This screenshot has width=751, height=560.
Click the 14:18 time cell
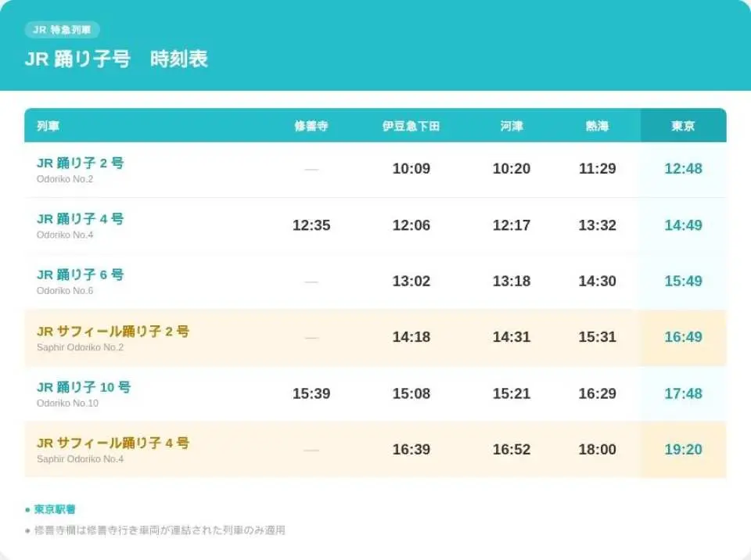click(411, 337)
